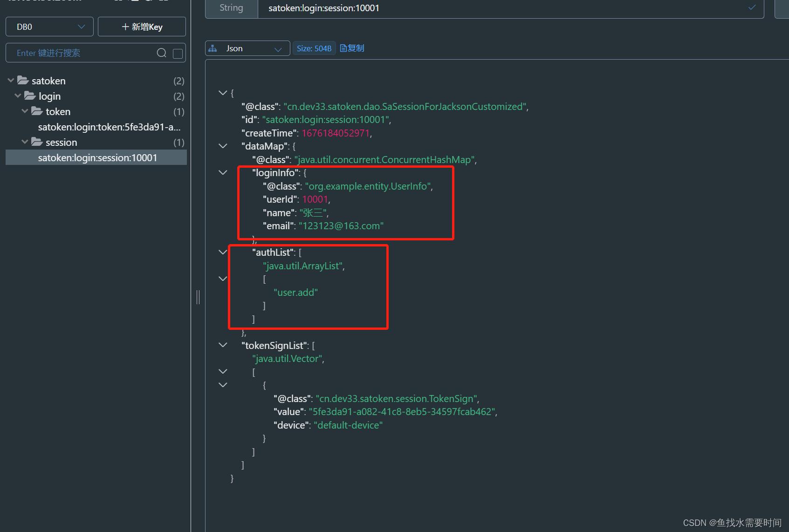Image resolution: width=789 pixels, height=532 pixels.
Task: Select the session folder row
Action: point(96,142)
